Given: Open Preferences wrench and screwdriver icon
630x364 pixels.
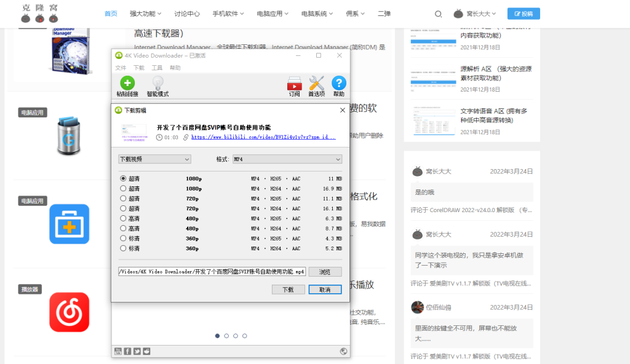Looking at the screenshot, I should pos(317,83).
